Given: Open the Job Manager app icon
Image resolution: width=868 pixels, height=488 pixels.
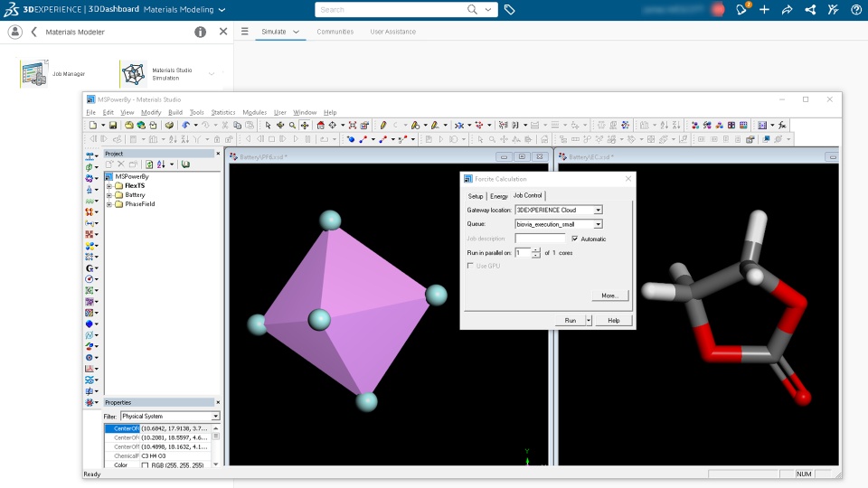Looking at the screenshot, I should pyautogui.click(x=33, y=73).
